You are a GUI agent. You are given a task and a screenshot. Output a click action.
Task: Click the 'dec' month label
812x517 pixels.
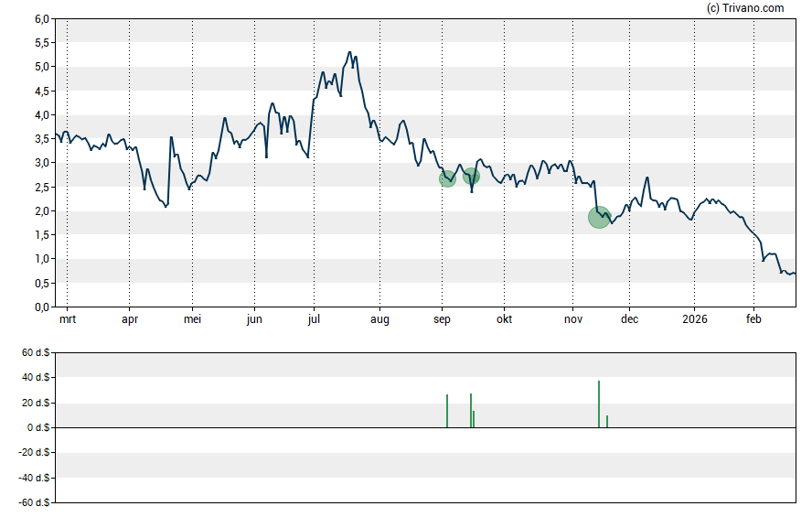630,320
